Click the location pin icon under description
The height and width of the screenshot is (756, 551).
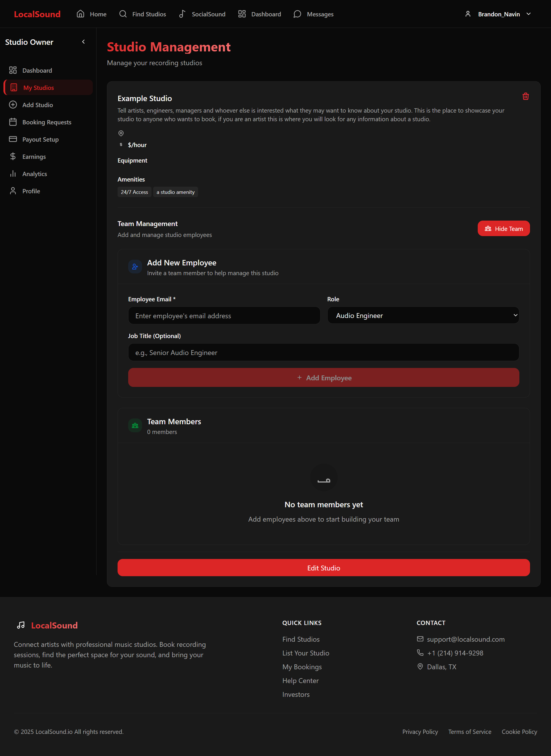point(121,133)
